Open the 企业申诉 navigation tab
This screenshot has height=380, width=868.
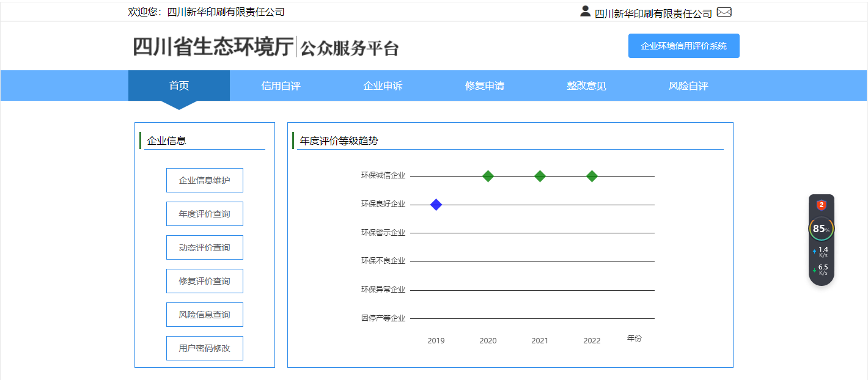[x=383, y=86]
